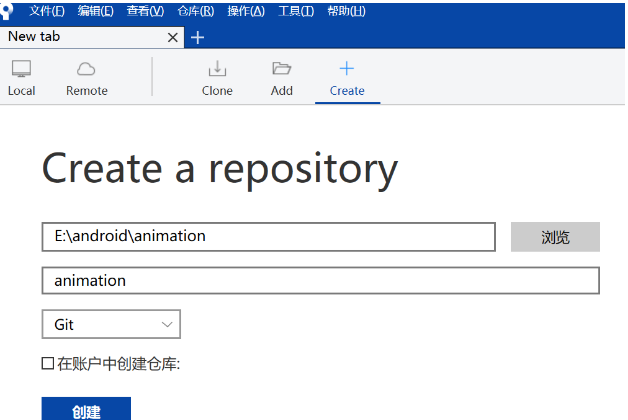Focus the destination path field E:\android\animation

point(268,237)
